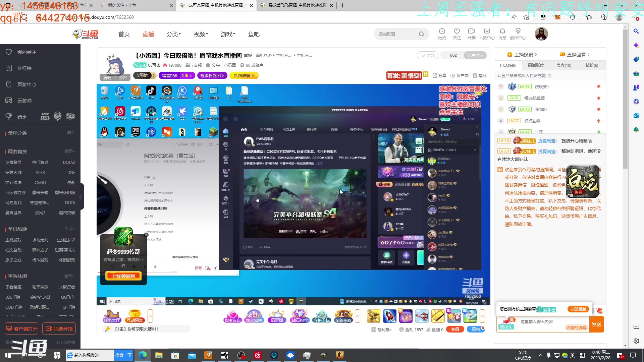The image size is (644, 362).
Task: Open the 互动预言 trophy icon
Action: tap(135, 316)
